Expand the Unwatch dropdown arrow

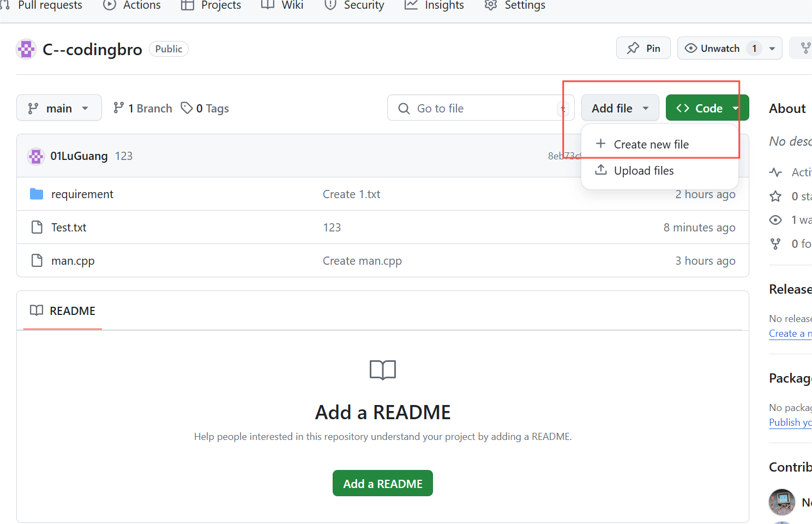click(772, 48)
